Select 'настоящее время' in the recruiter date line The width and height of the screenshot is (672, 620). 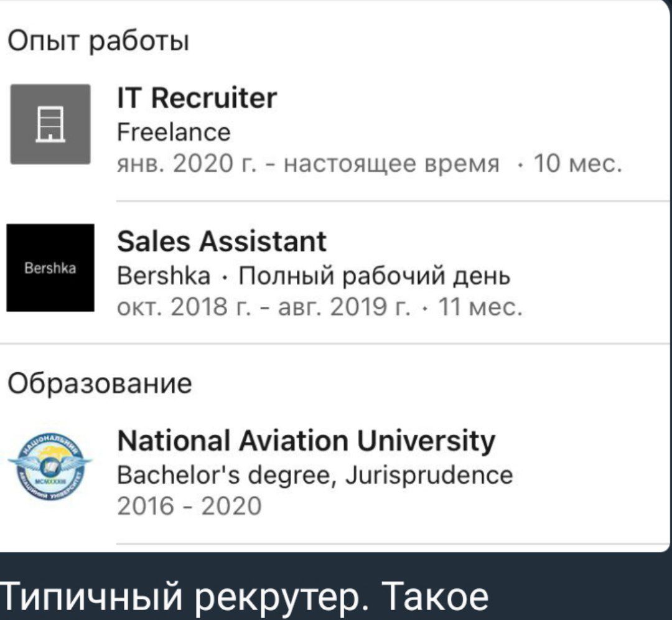click(392, 164)
